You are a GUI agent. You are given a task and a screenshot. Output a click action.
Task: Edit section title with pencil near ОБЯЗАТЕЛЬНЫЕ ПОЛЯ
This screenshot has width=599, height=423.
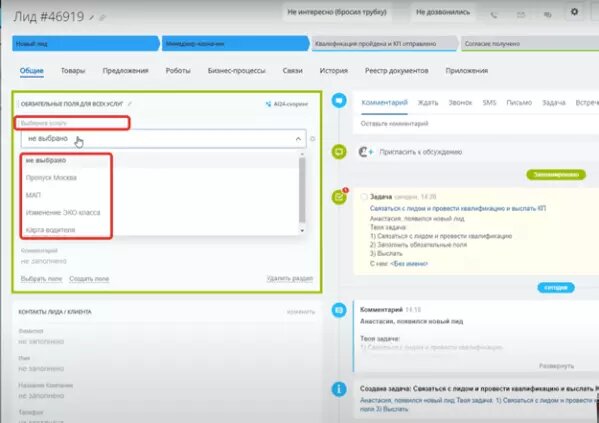(x=130, y=104)
